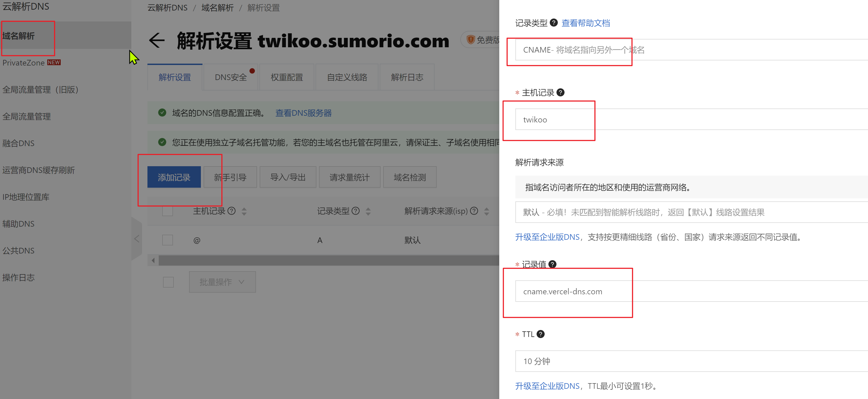
Task: Focus the 主机记录 input containing twikoo
Action: [692, 119]
